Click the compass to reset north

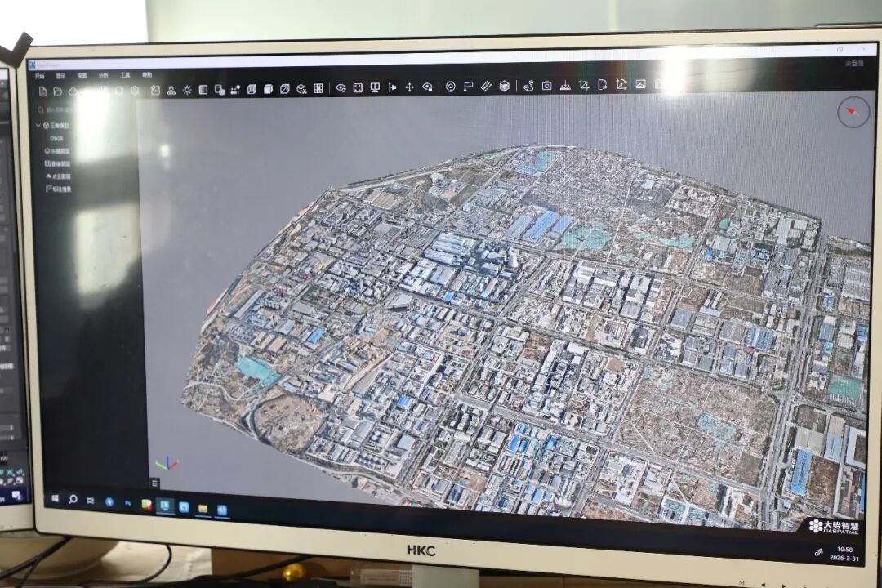coord(853,112)
